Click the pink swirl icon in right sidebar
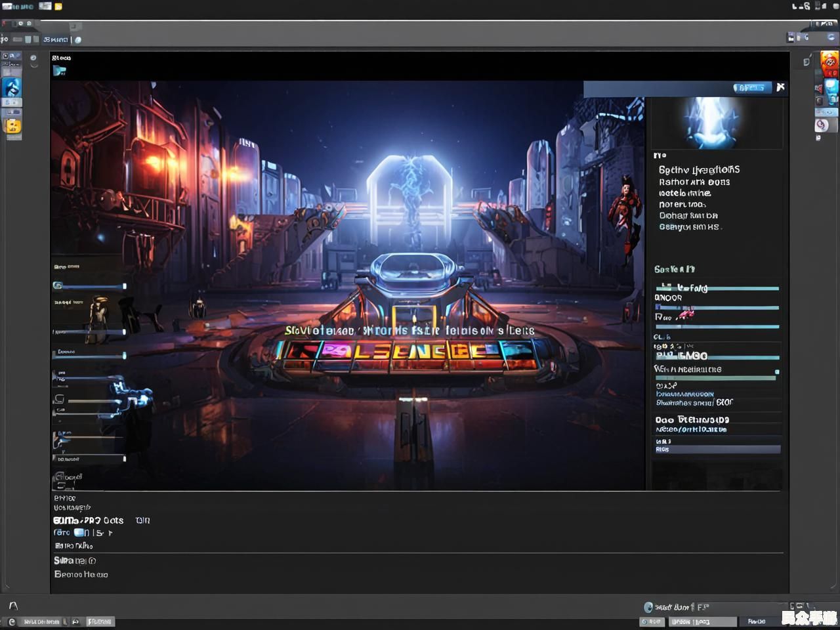The height and width of the screenshot is (630, 840). click(x=822, y=125)
